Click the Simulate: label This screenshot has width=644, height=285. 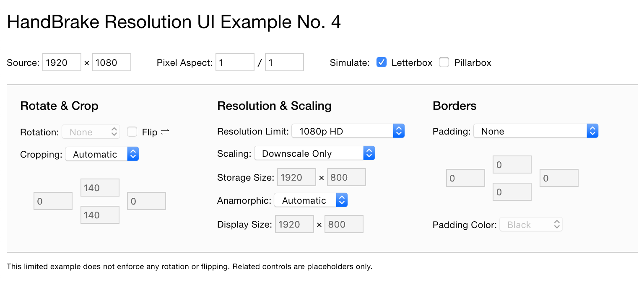tap(350, 62)
